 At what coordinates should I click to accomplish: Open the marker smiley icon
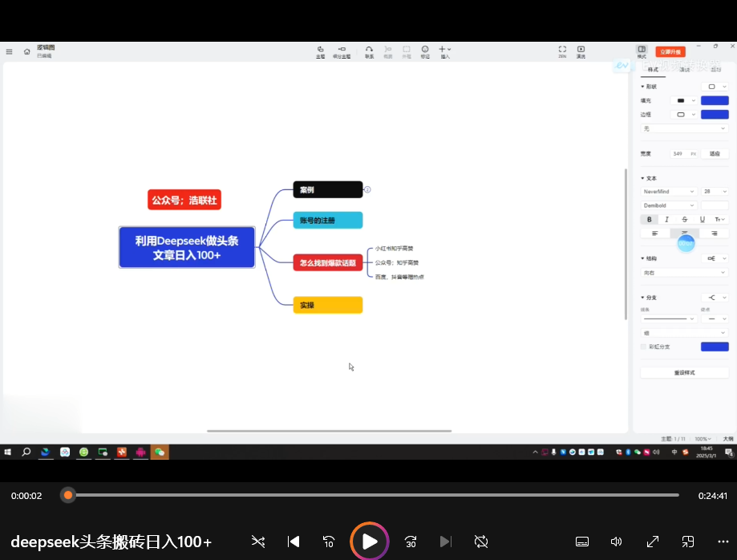point(425,51)
